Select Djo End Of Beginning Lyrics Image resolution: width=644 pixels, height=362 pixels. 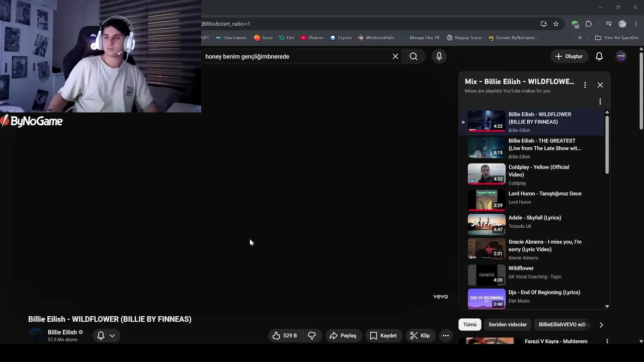point(532,298)
